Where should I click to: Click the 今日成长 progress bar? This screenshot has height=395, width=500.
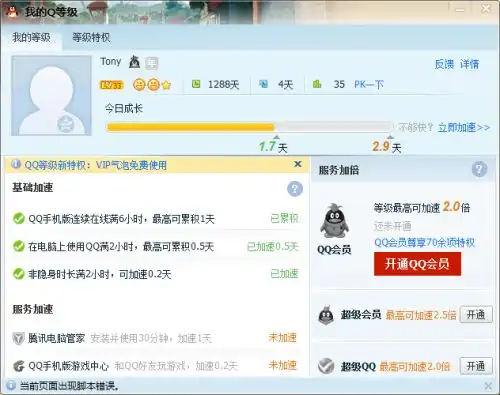[250, 127]
